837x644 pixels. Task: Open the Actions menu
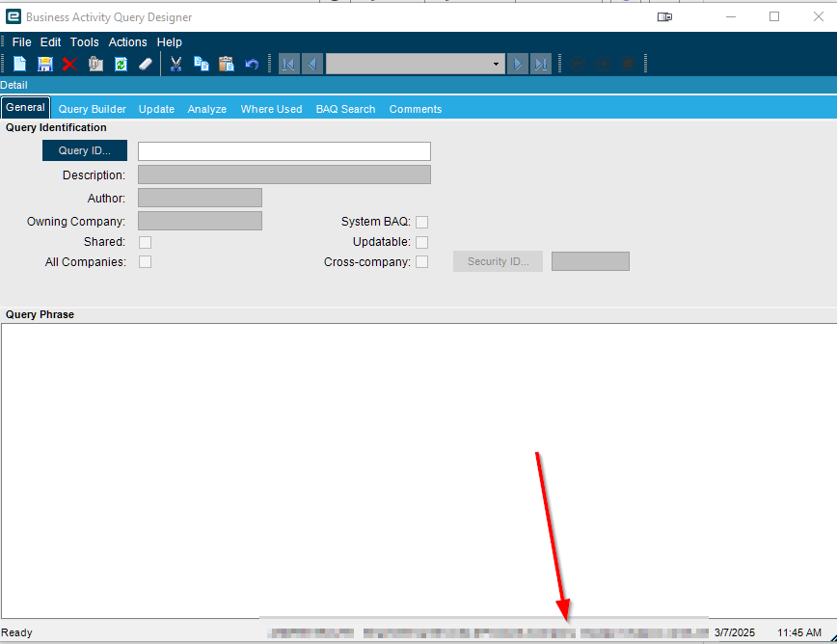coord(127,42)
